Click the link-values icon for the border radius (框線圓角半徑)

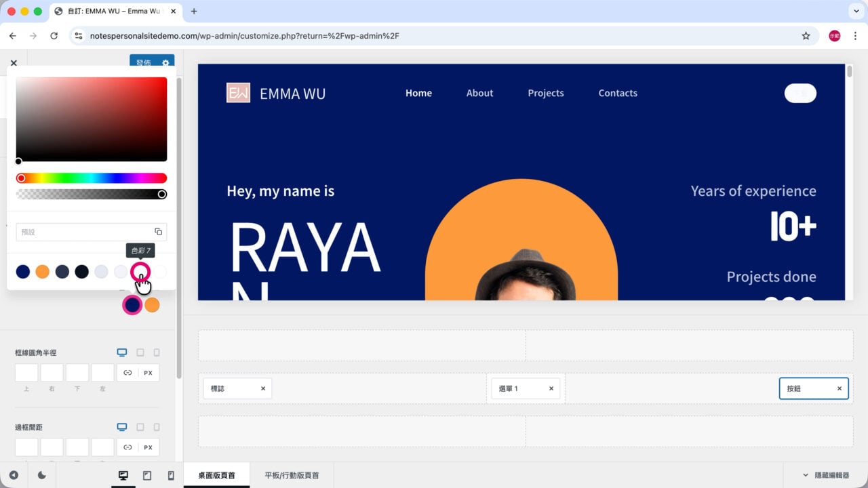tap(127, 373)
